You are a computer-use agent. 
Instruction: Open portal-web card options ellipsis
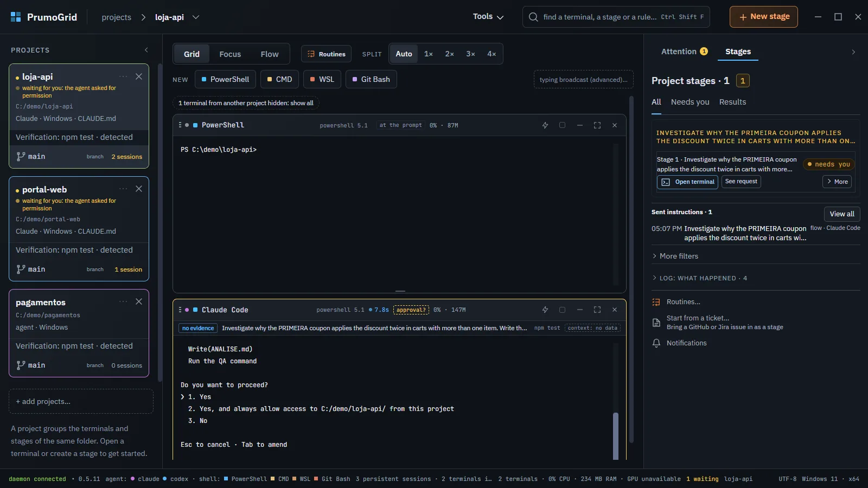pos(123,189)
